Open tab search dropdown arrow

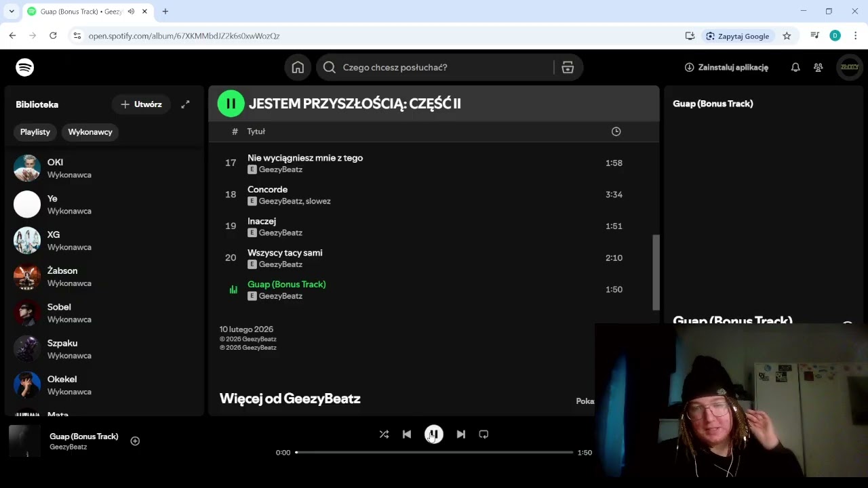12,12
